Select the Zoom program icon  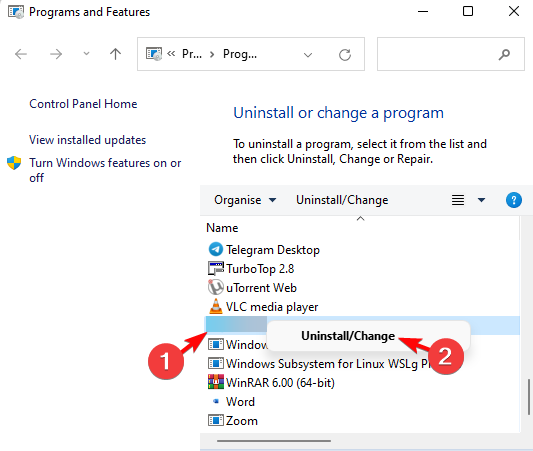[216, 420]
